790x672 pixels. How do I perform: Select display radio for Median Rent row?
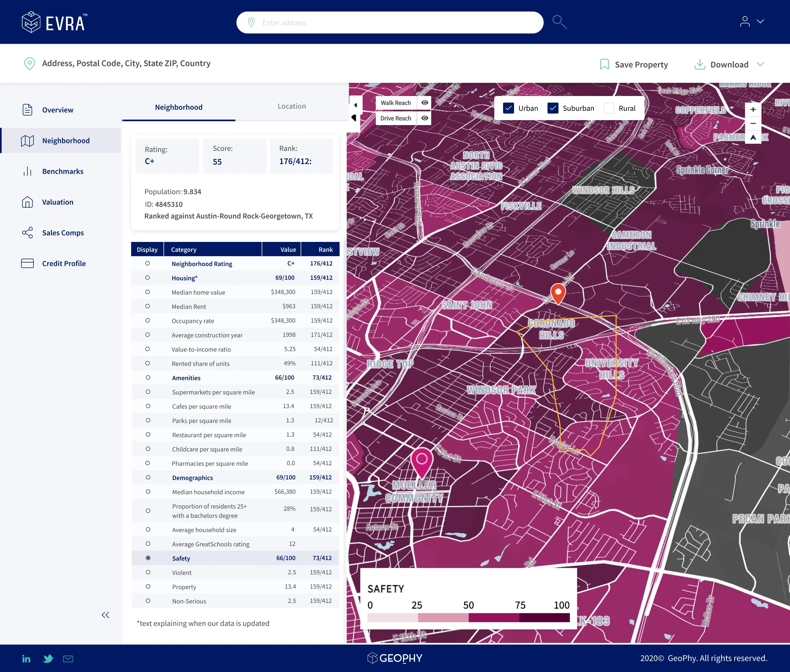coord(147,306)
